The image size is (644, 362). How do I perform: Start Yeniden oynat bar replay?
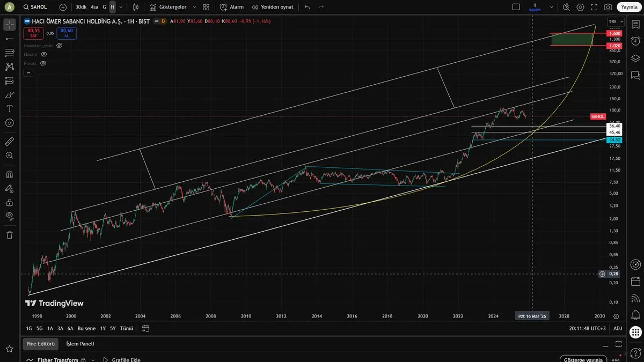[273, 7]
